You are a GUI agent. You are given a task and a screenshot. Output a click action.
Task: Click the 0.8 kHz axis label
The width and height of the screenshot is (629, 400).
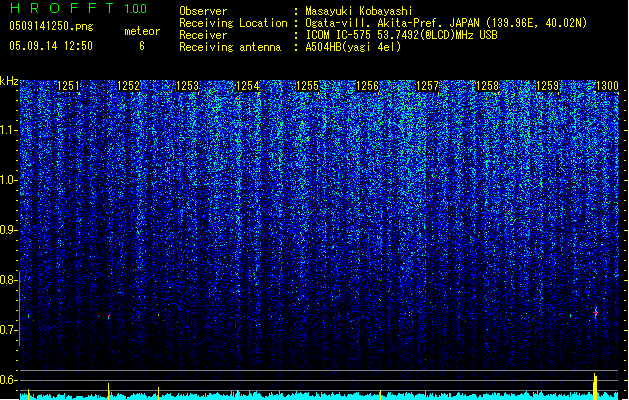(8, 280)
